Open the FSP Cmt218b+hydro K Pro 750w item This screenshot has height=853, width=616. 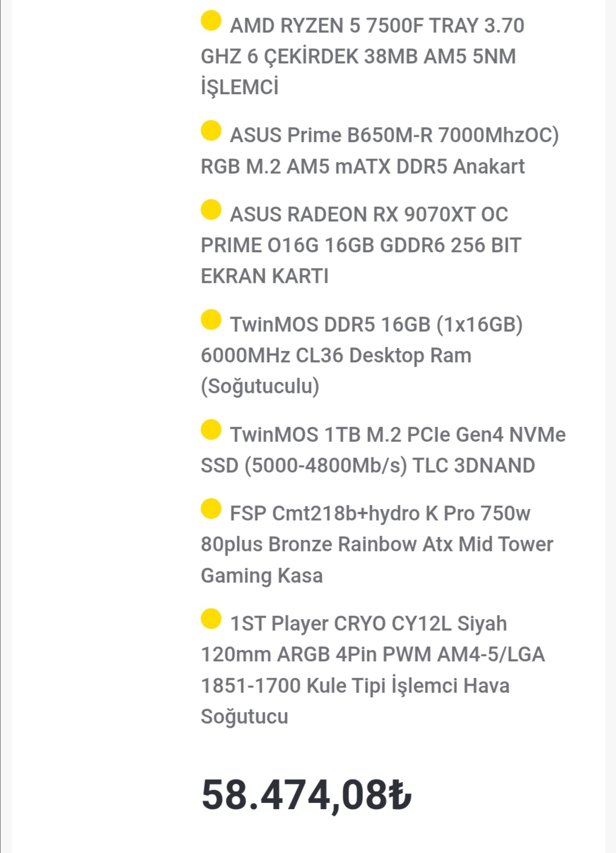coord(377,544)
